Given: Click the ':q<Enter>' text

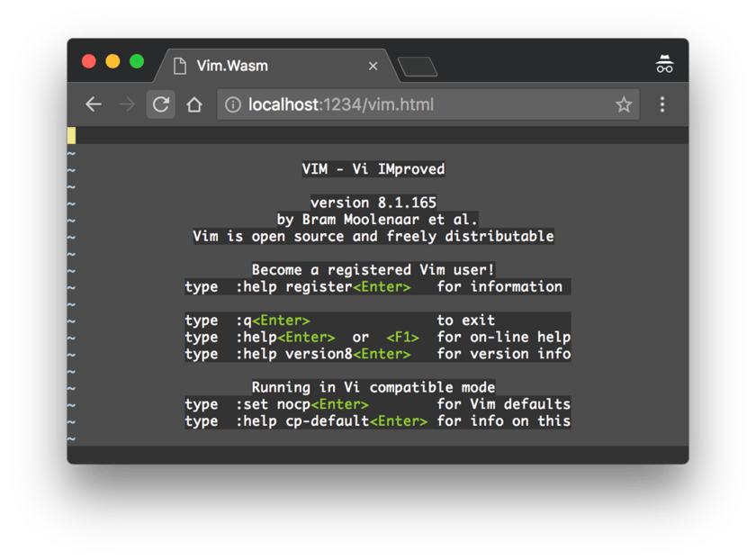Looking at the screenshot, I should pyautogui.click(x=273, y=321).
